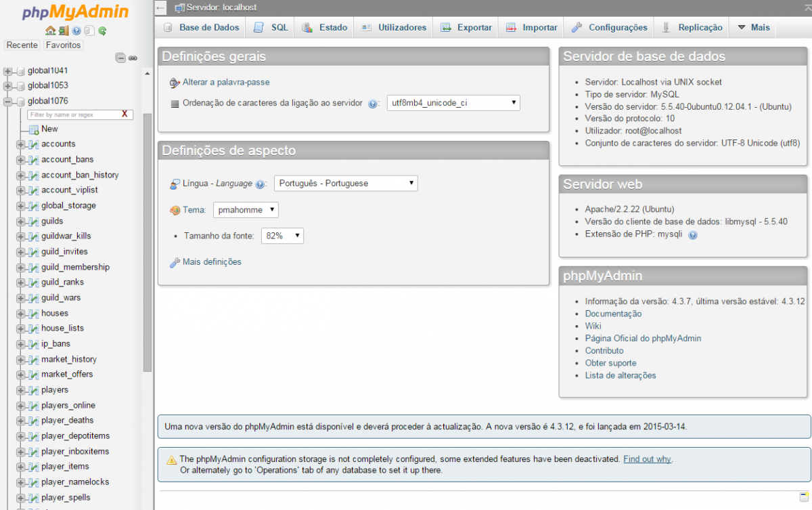Click the navigation panel vertical scrollbar thumb
Image resolution: width=812 pixels, height=510 pixels.
click(x=147, y=242)
